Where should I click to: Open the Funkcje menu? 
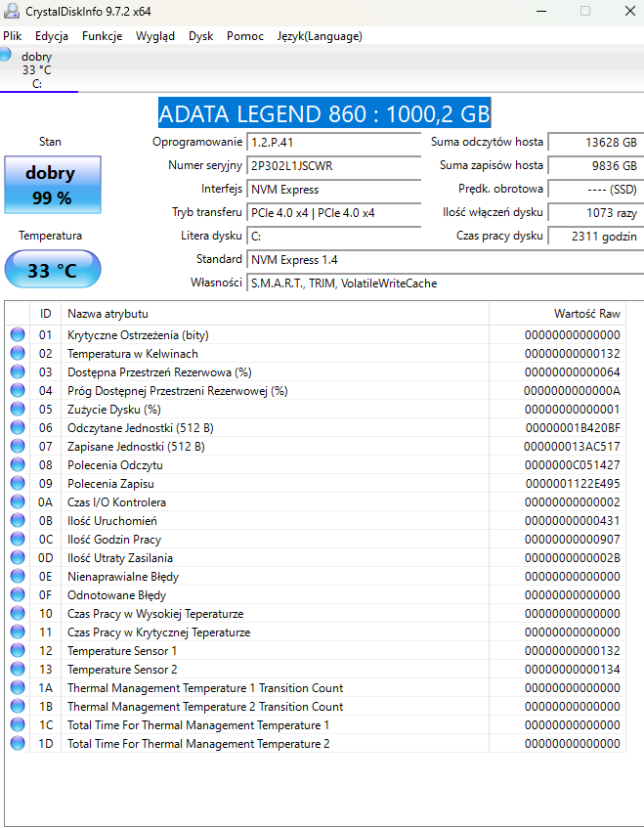tap(103, 36)
